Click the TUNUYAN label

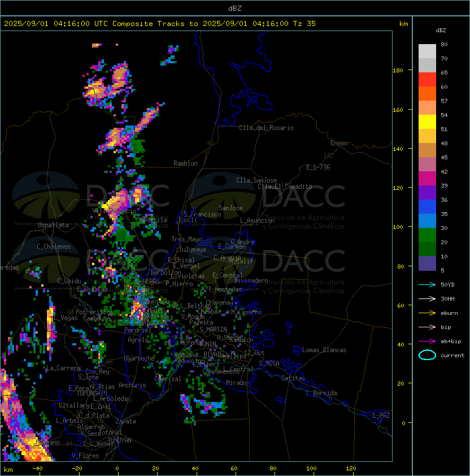click(120, 440)
